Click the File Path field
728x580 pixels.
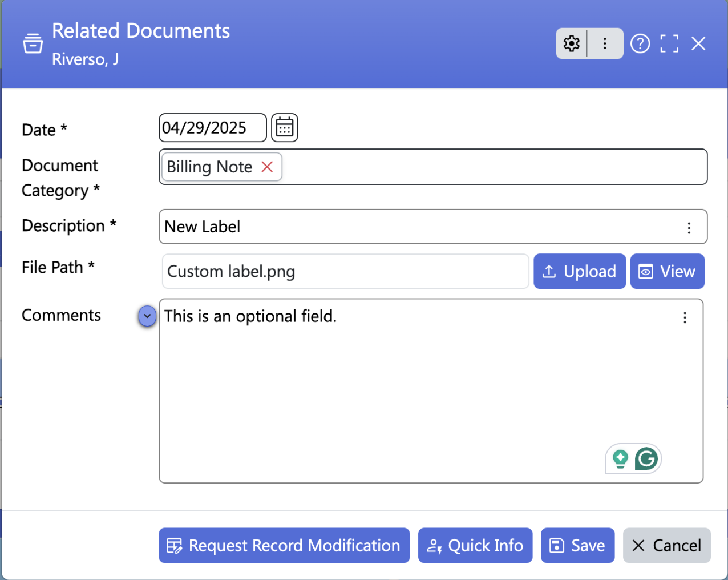[345, 271]
